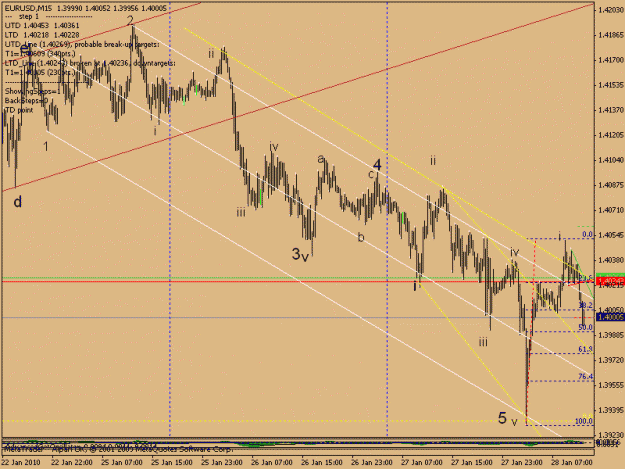
Task: Click price axis value 1.39885
Action: 611,335
